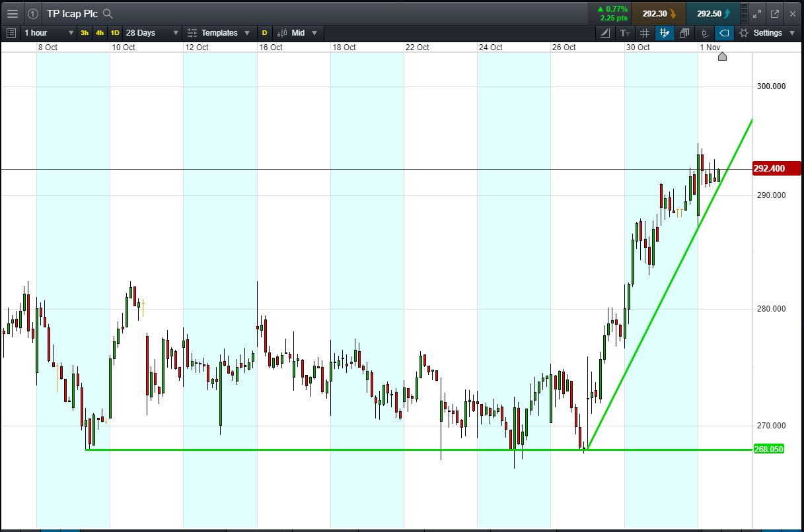
Task: Toggle the grid drawing pencil tool
Action: (665, 32)
